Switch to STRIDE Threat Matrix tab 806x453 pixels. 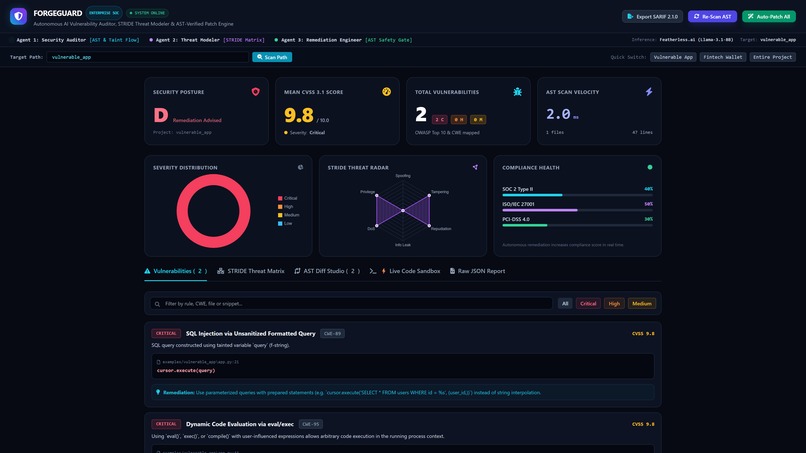tap(251, 271)
